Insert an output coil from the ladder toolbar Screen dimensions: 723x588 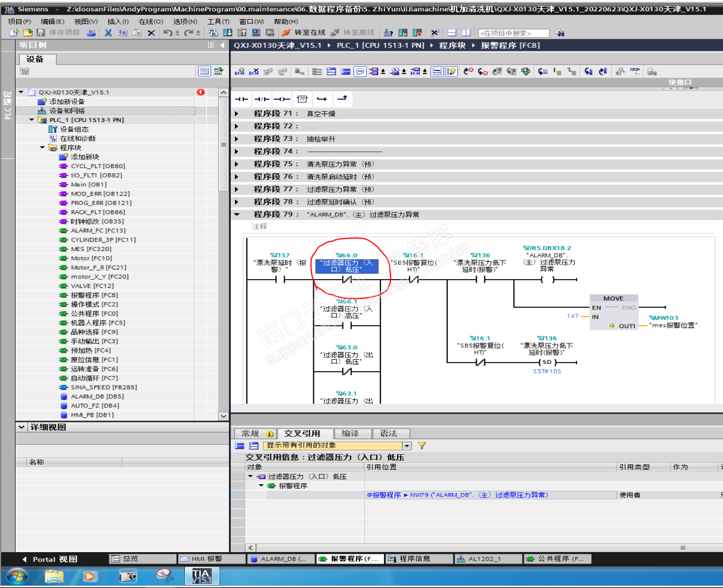(x=282, y=99)
